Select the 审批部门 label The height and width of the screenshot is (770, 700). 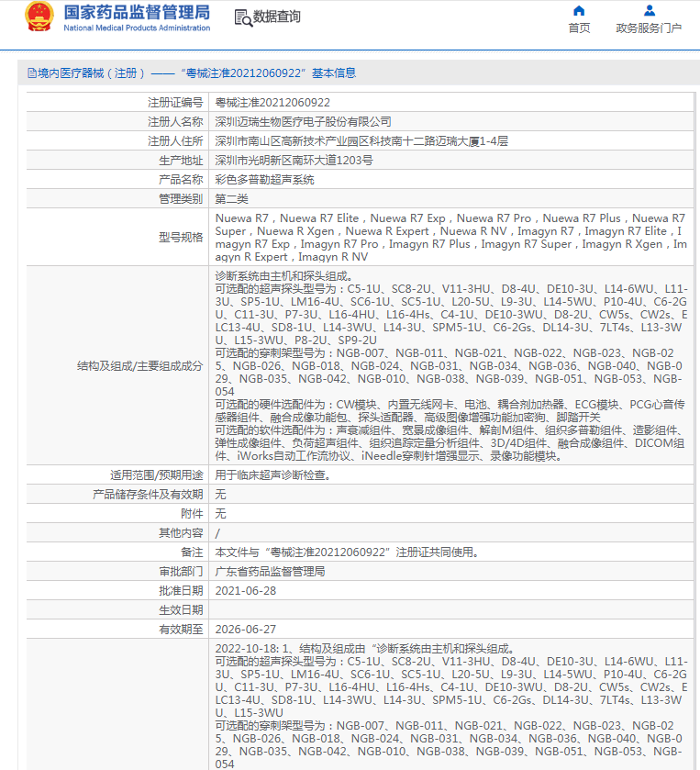pos(181,572)
